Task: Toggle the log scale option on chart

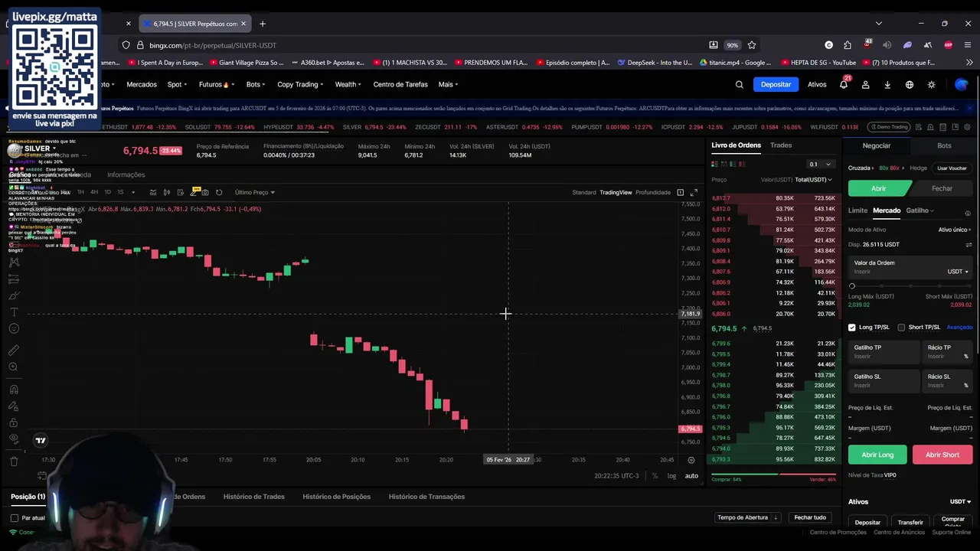Action: click(671, 476)
